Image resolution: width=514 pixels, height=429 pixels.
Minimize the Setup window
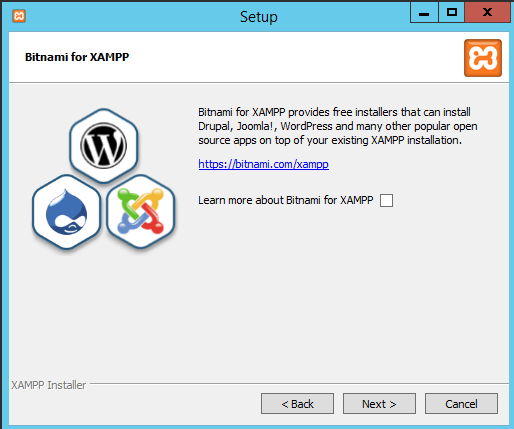coord(424,12)
